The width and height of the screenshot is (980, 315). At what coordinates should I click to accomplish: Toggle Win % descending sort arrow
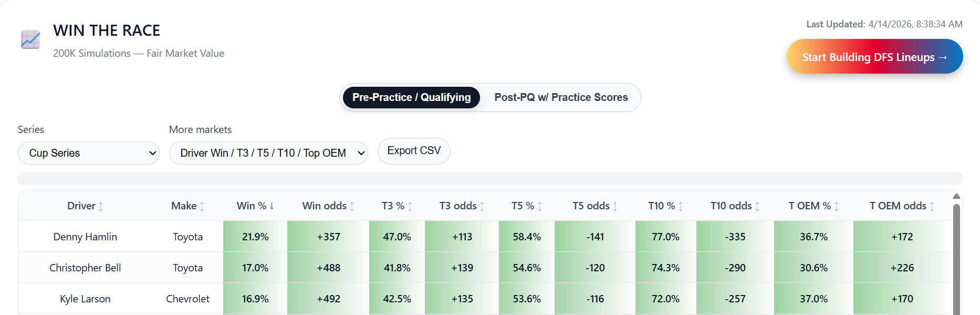click(x=272, y=206)
